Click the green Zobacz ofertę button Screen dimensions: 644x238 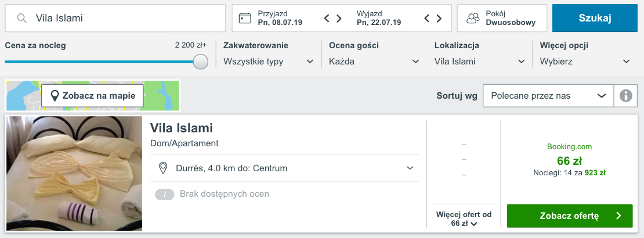(x=570, y=216)
